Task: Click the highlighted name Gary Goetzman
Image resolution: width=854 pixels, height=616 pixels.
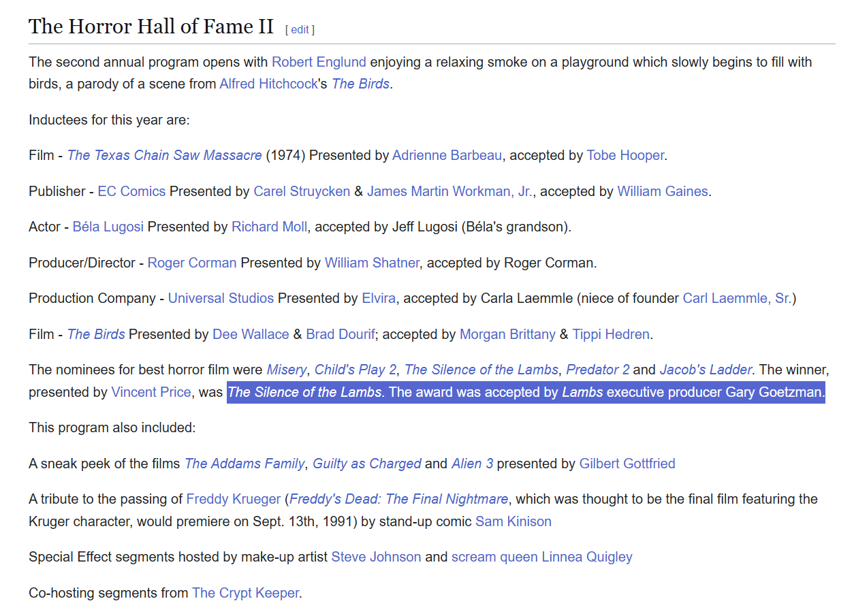Action: point(774,392)
